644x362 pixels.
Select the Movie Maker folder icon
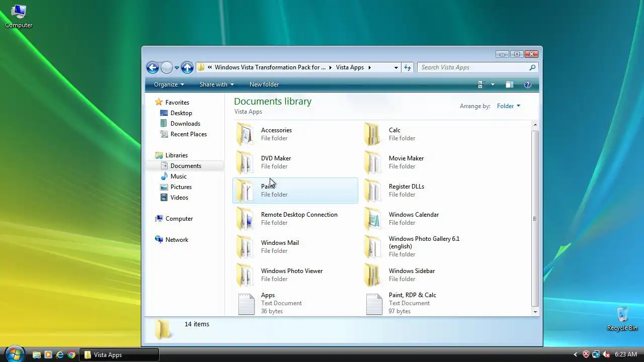[373, 162]
